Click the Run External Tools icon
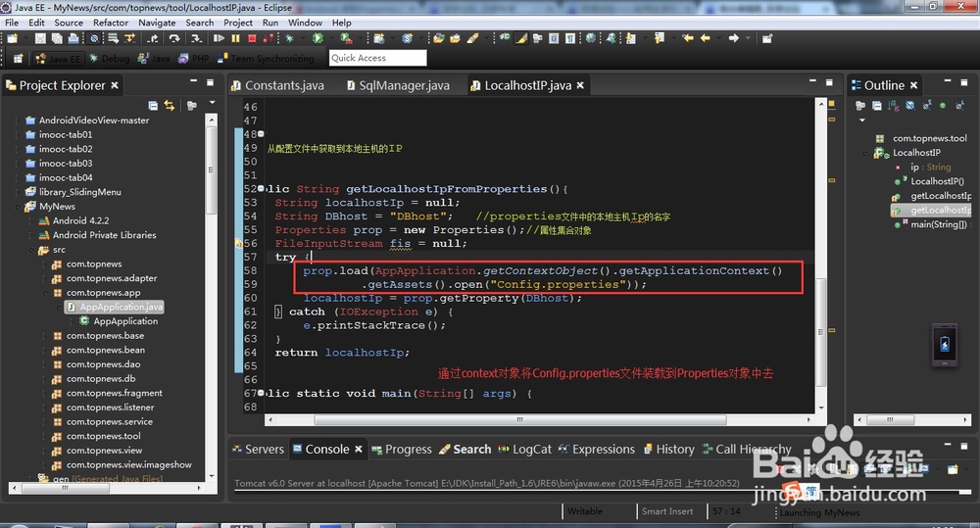 pos(345,39)
